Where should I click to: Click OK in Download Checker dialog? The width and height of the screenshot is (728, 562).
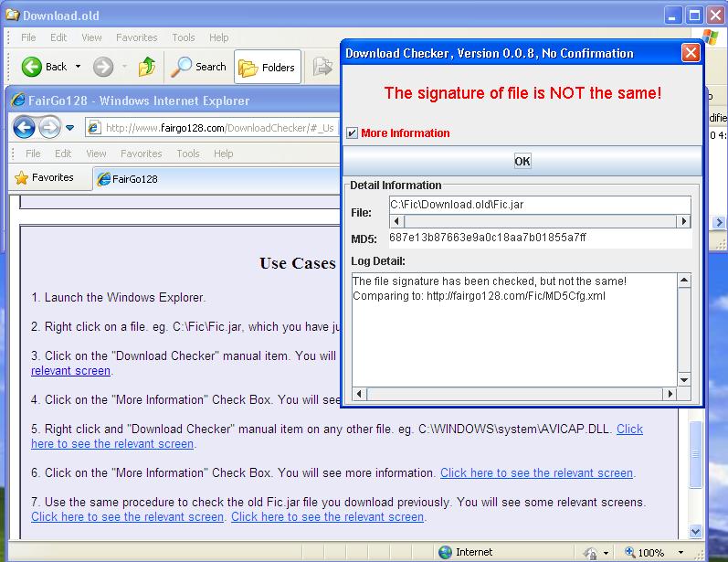(x=522, y=161)
